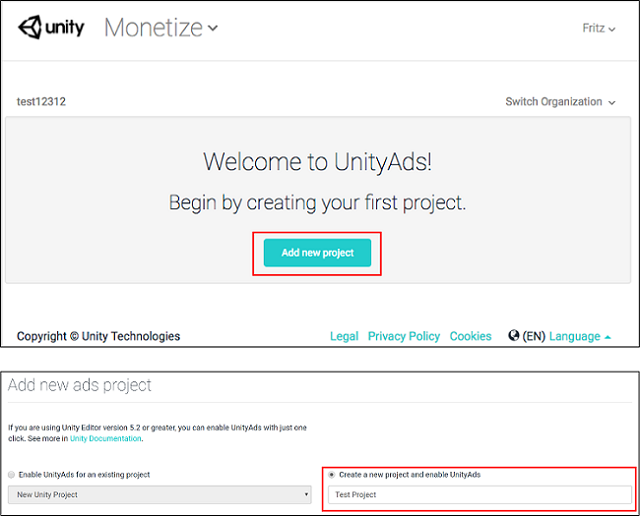Click the globe icon beside (EN)
The height and width of the screenshot is (516, 640).
[x=513, y=335]
